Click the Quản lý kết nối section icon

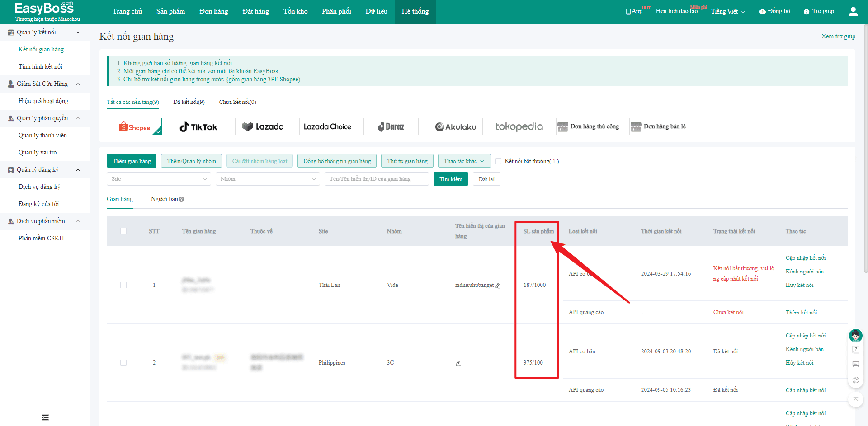click(x=11, y=33)
